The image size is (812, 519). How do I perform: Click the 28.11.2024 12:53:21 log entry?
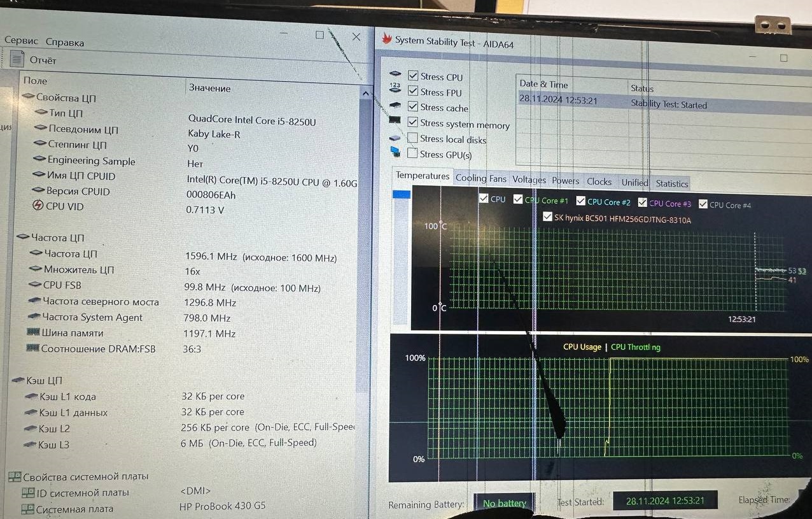(558, 99)
